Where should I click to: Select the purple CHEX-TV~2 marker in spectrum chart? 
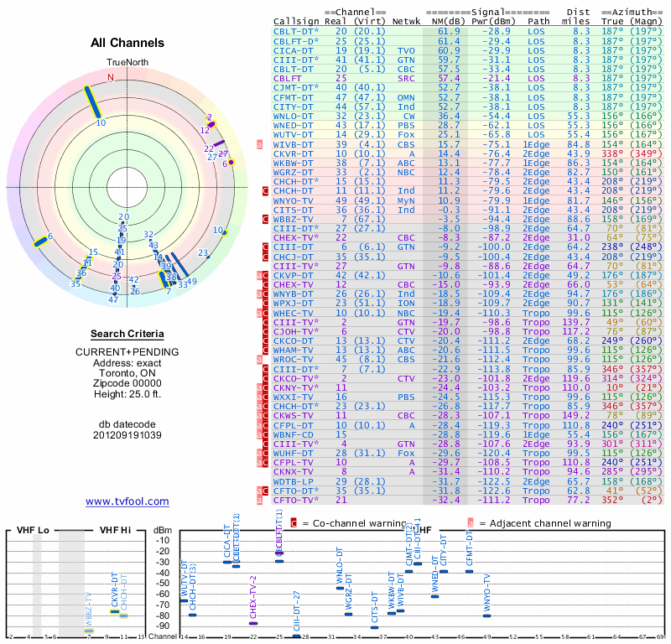tap(253, 623)
